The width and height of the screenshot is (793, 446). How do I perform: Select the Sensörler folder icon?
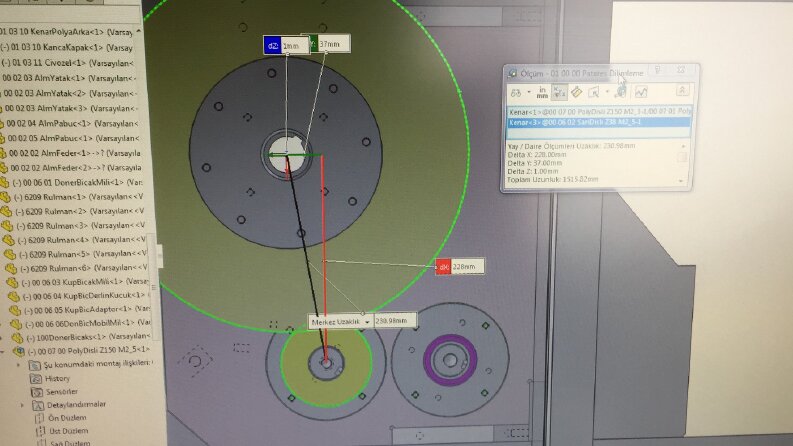pyautogui.click(x=36, y=392)
